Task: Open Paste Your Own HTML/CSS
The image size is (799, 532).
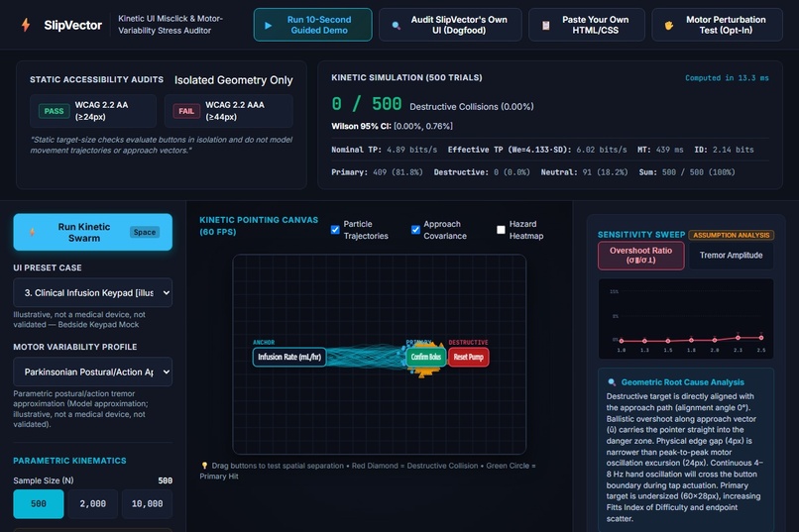Action: tap(587, 25)
